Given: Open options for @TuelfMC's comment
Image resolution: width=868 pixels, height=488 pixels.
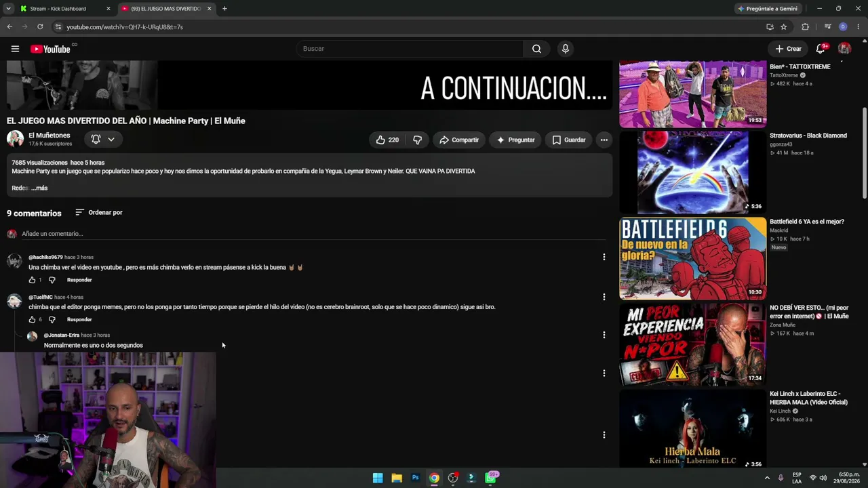Looking at the screenshot, I should [x=604, y=297].
